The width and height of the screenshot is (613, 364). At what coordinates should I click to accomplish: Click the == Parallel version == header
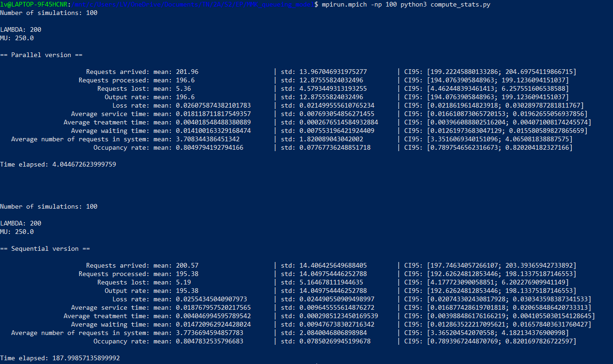click(42, 55)
